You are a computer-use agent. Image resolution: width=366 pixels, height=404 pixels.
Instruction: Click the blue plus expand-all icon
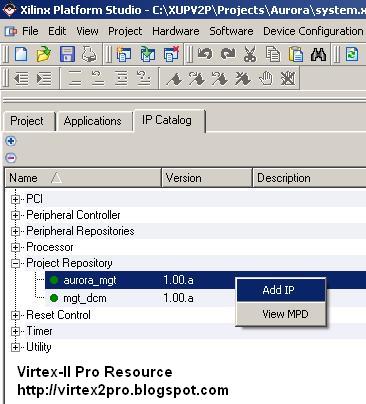(11, 141)
